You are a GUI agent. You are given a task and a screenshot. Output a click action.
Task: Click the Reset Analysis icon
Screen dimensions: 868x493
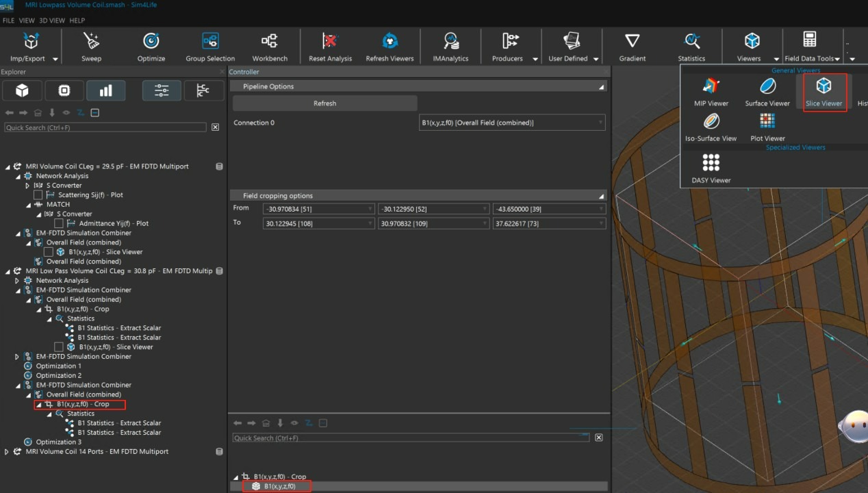(x=330, y=42)
